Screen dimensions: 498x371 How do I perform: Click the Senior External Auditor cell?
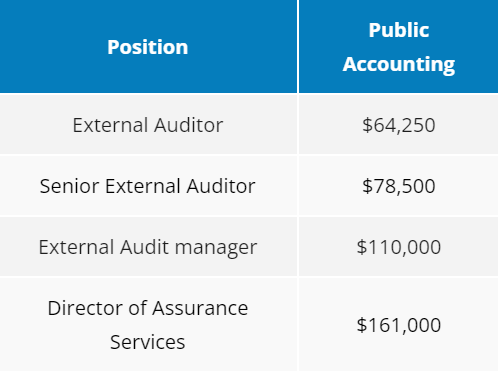point(148,186)
